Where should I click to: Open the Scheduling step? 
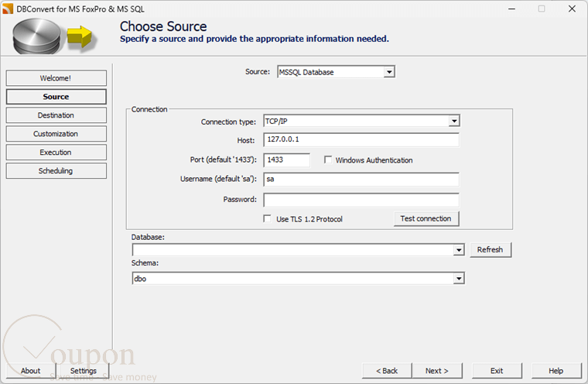56,171
